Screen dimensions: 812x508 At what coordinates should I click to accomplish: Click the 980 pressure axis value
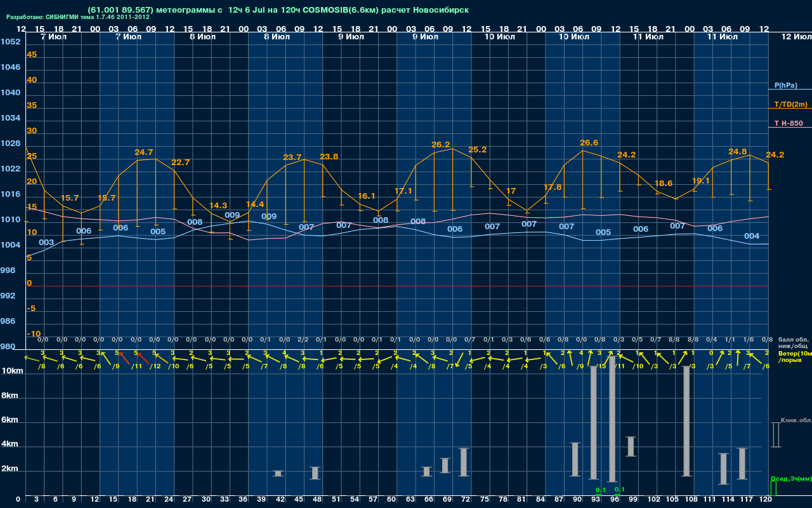8,347
